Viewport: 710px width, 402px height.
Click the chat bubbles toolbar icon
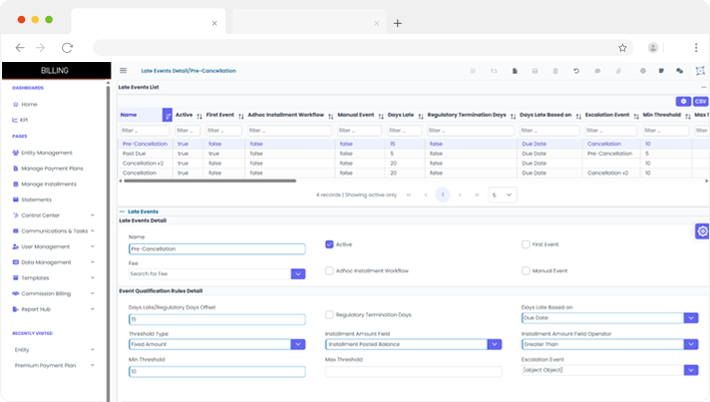pos(679,71)
